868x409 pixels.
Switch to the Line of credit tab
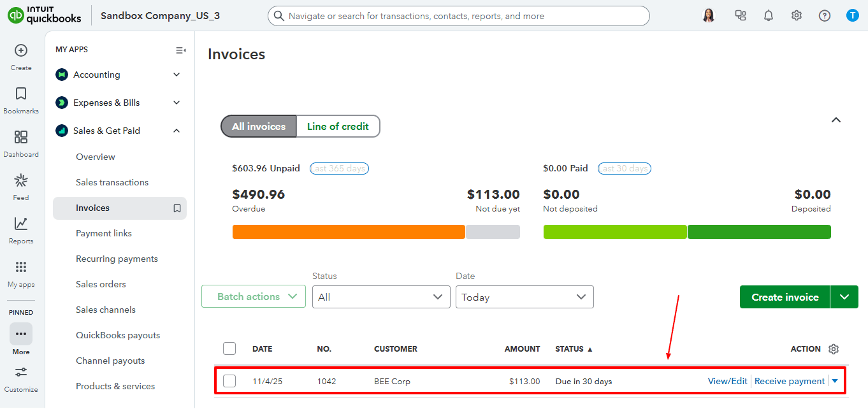pyautogui.click(x=338, y=126)
